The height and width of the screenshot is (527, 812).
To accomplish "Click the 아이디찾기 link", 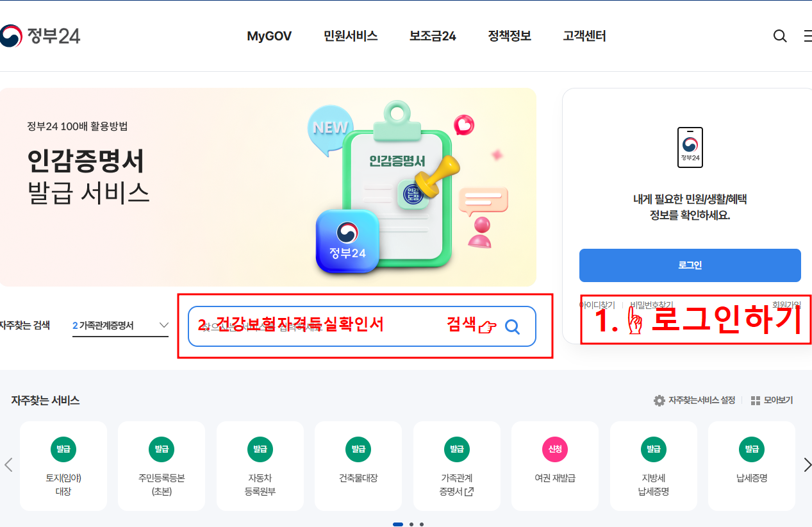I will coord(597,305).
